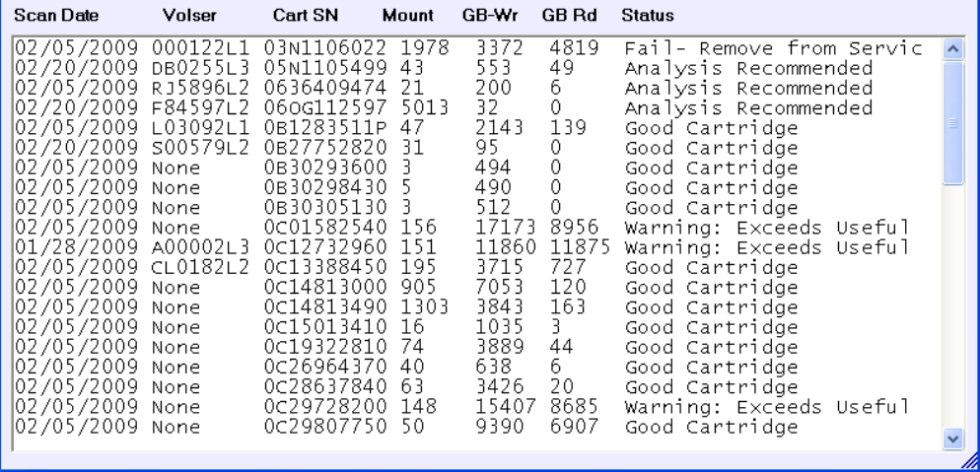Click the Scan Date column label

56,16
